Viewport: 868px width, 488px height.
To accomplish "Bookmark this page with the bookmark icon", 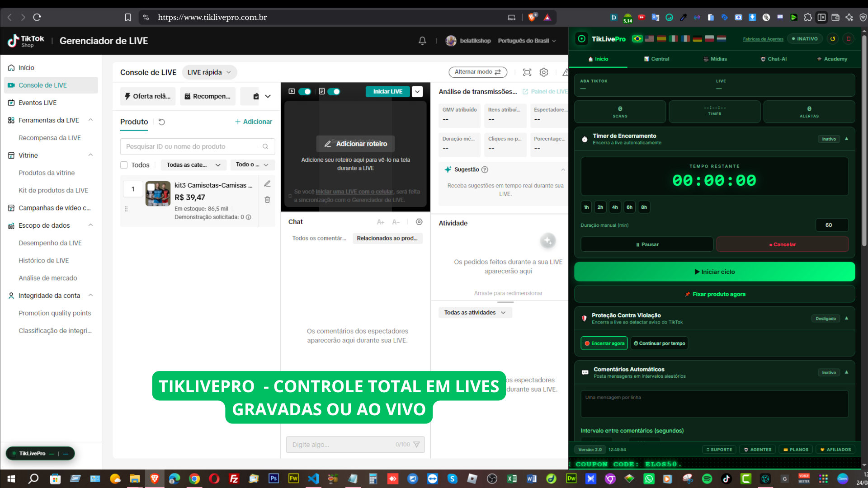I will (128, 17).
